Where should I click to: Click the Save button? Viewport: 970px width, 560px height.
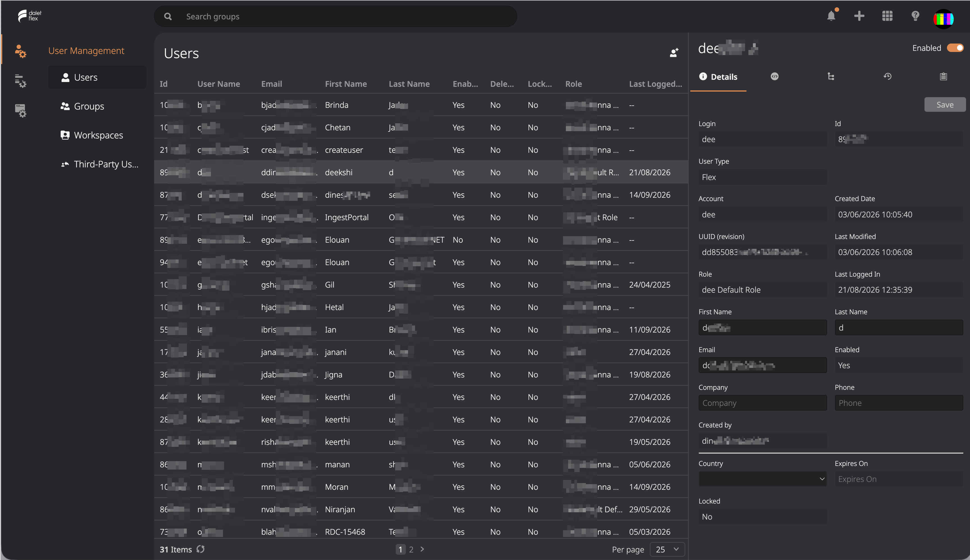[x=945, y=105]
